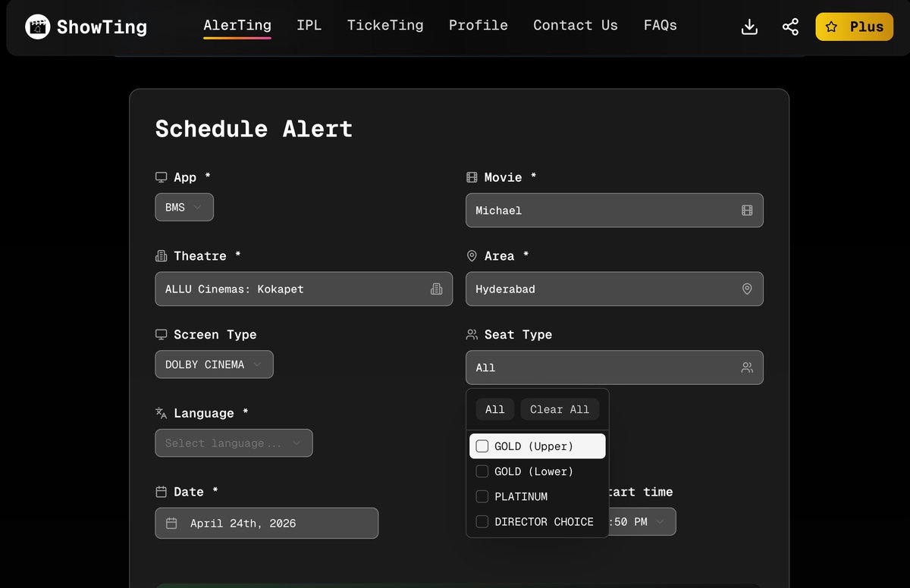Go to the IPL tab
Viewport: 910px width, 588px height.
coord(309,26)
